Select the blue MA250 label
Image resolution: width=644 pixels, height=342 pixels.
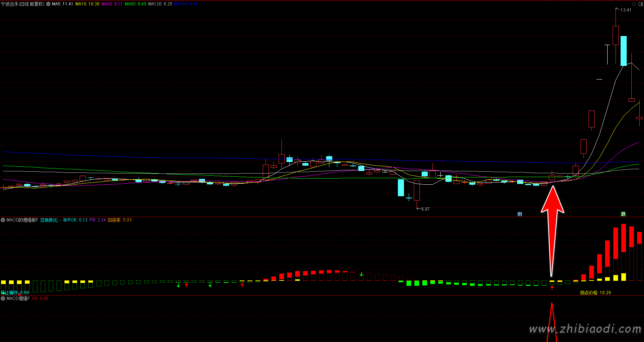click(x=186, y=4)
